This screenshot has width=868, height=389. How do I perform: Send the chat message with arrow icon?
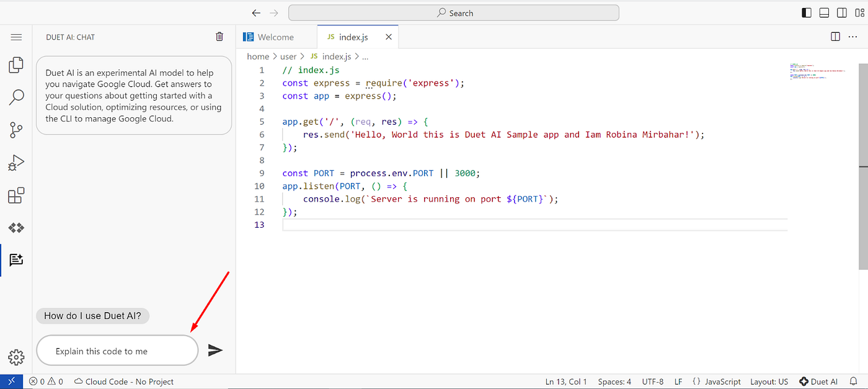[215, 351]
